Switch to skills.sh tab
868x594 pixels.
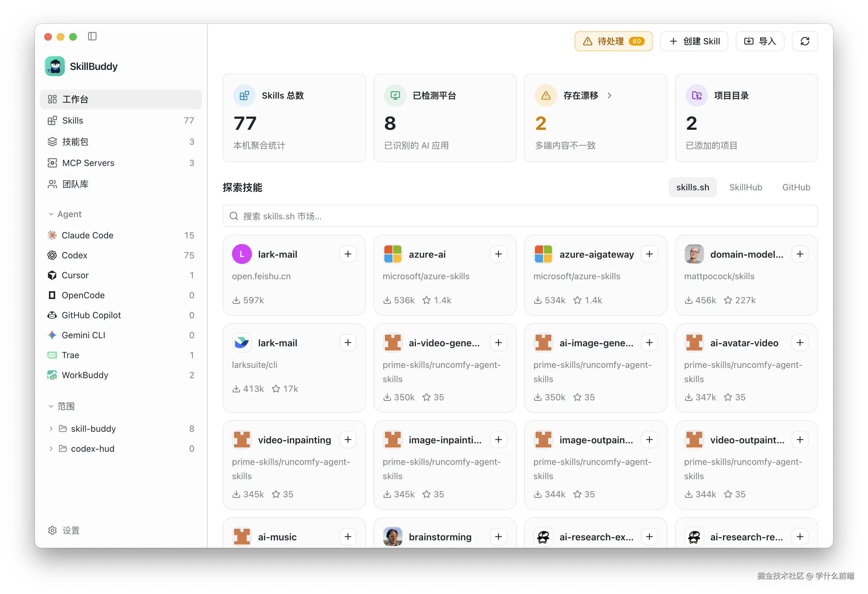(x=692, y=187)
